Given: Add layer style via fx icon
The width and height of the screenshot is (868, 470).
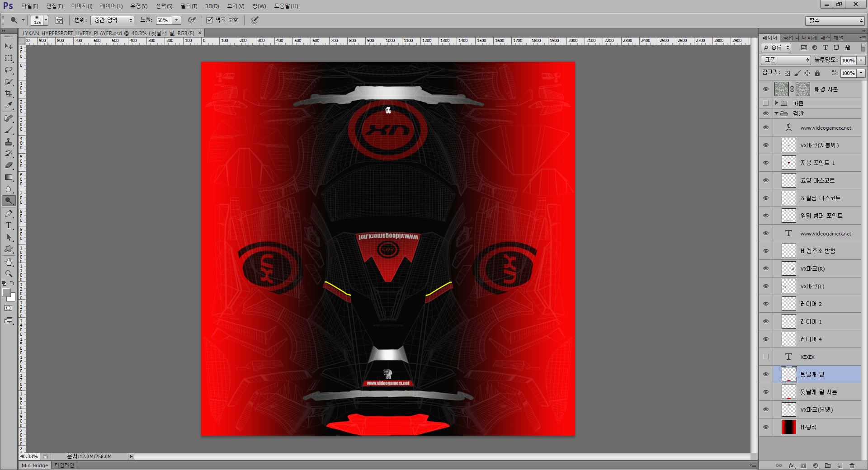Looking at the screenshot, I should point(791,465).
